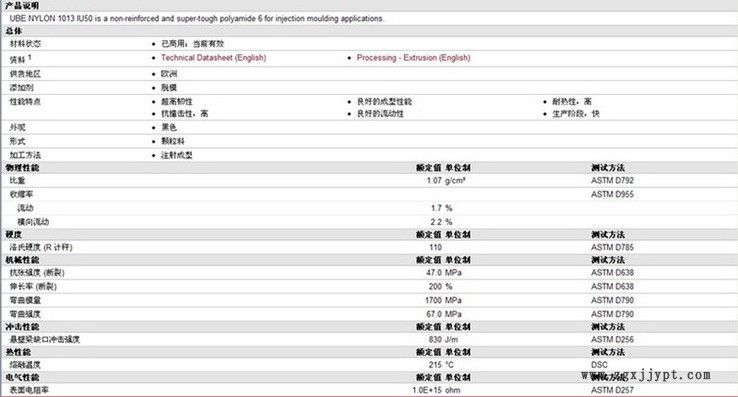Click the 830 J/m impact strength value
The image size is (738, 397).
click(443, 340)
